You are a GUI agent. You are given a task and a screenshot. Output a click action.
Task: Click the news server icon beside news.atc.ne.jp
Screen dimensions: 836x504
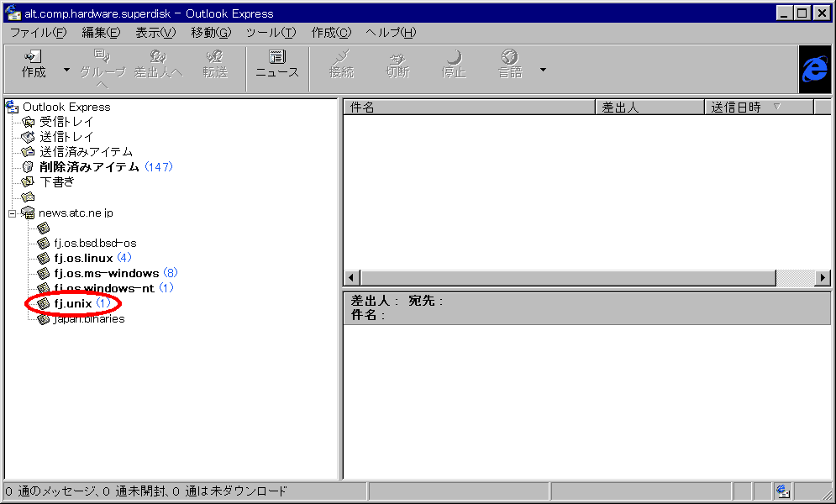[29, 213]
